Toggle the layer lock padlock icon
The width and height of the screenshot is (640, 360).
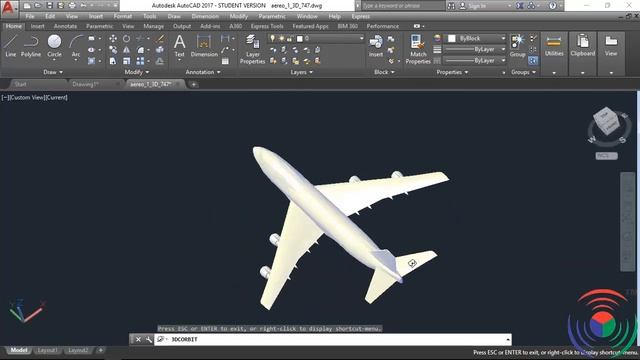[289, 38]
